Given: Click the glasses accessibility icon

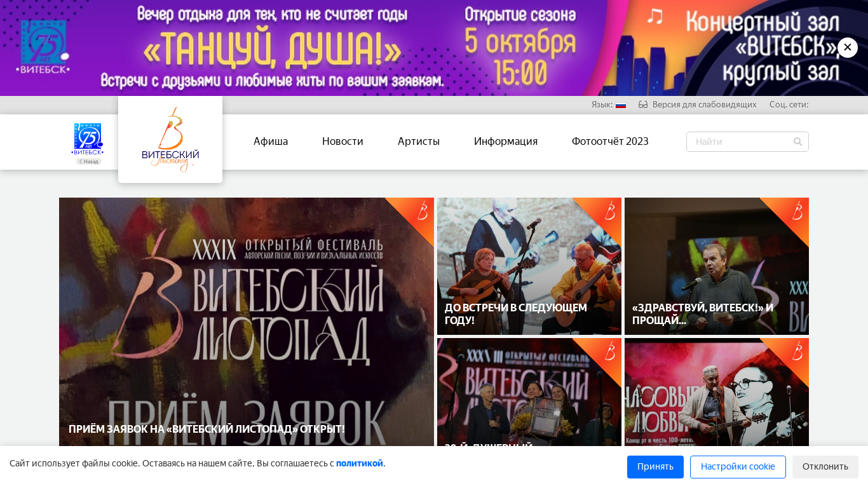Looking at the screenshot, I should [643, 105].
